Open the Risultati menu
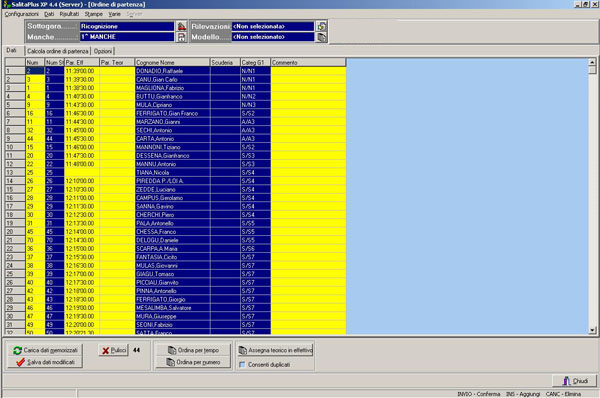Viewport: 600px width, 398px height. [69, 14]
